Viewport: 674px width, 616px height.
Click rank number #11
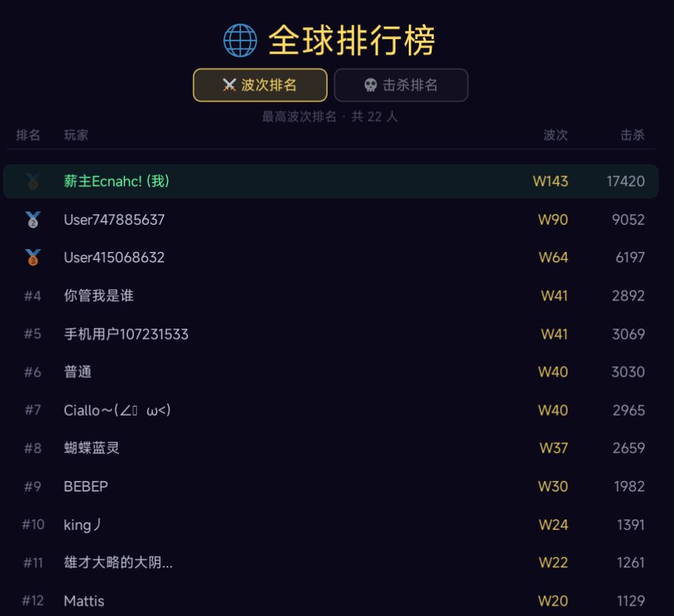(33, 562)
